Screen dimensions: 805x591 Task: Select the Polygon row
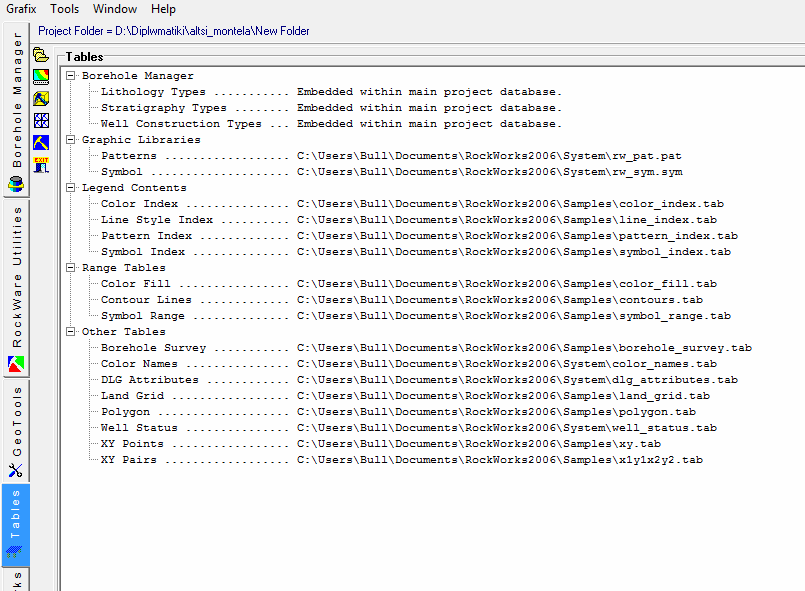(x=398, y=412)
